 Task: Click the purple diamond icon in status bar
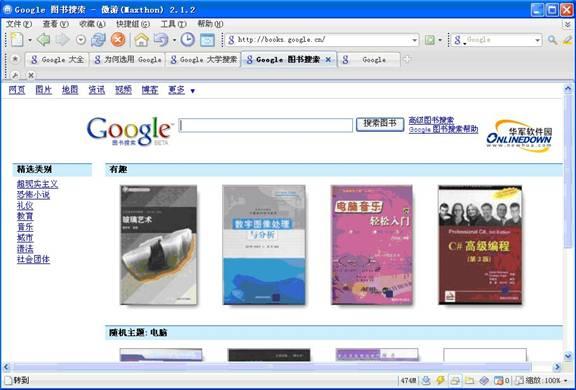point(484,380)
